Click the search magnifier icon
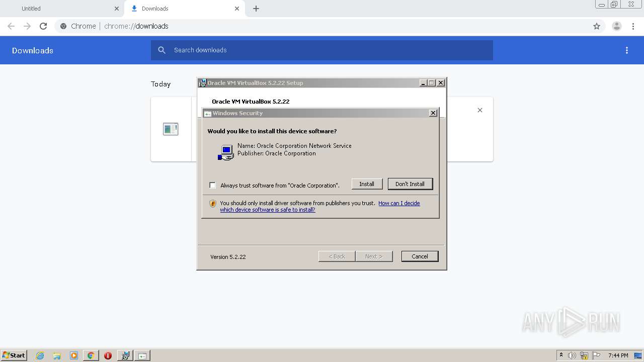 [162, 50]
